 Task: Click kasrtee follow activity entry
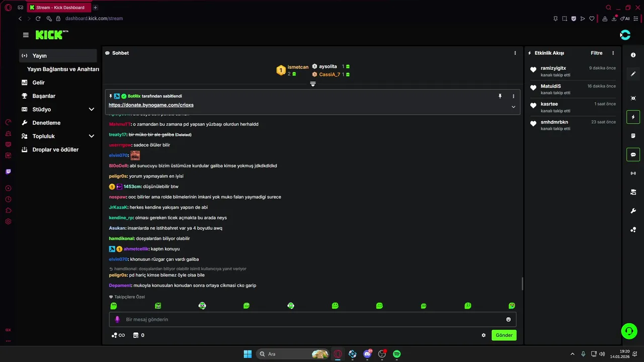[x=573, y=107]
